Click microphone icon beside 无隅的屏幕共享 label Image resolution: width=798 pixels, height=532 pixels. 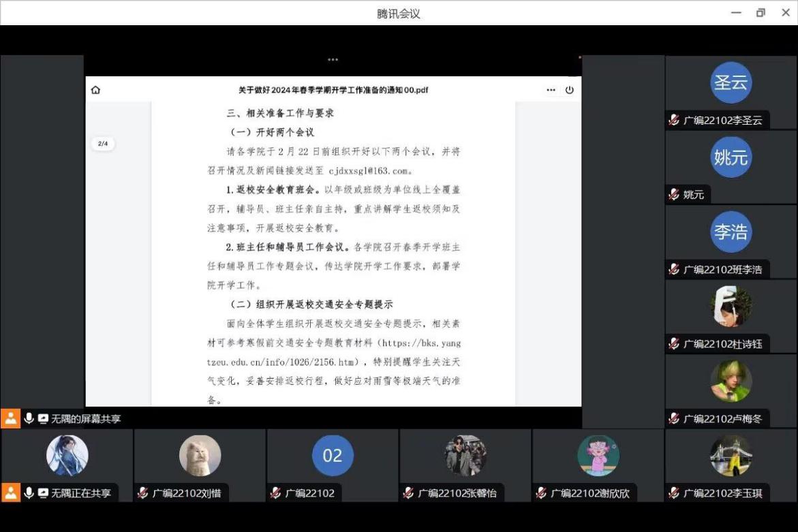29,418
